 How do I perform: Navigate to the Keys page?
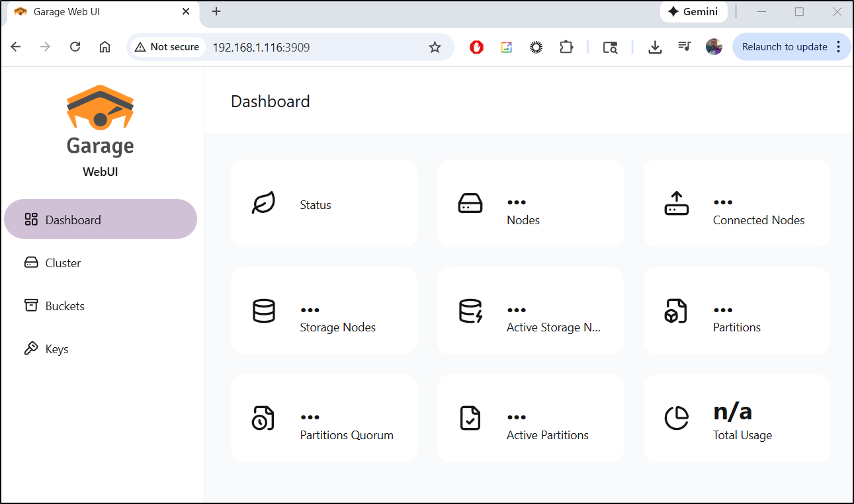(57, 349)
